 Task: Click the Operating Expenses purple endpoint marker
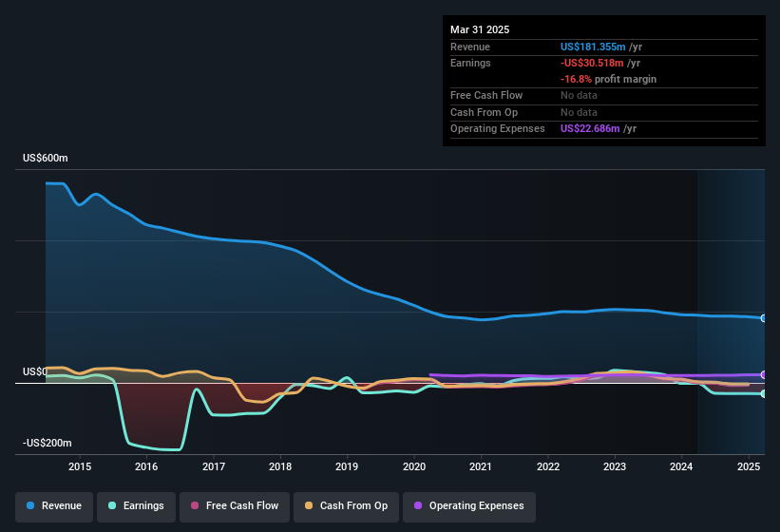point(764,375)
